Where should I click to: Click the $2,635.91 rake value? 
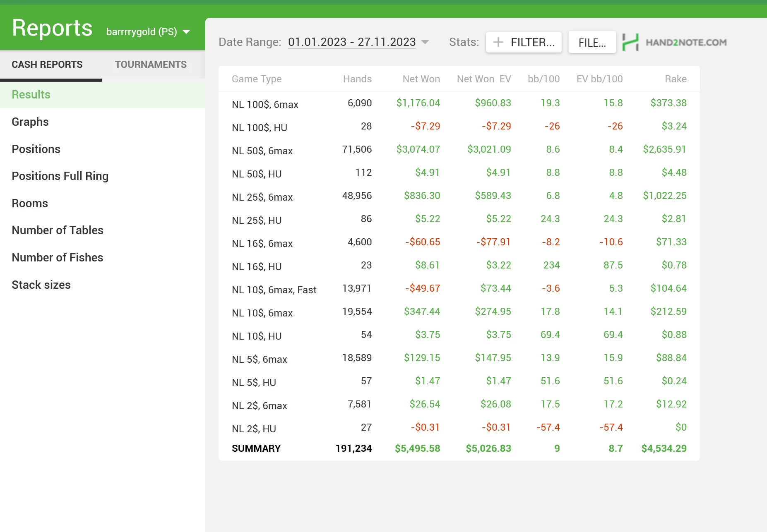click(x=664, y=149)
